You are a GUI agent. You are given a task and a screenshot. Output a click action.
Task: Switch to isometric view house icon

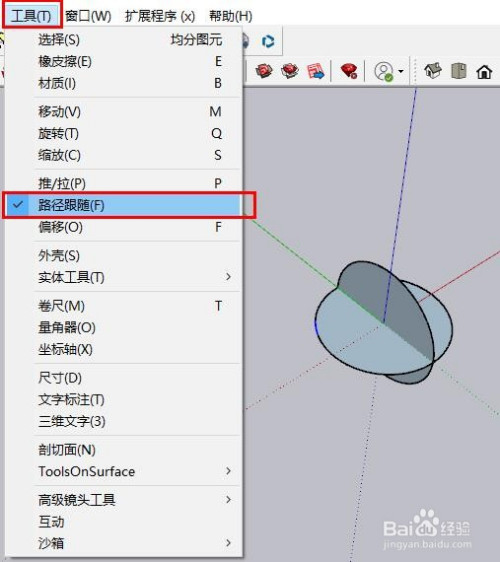433,71
